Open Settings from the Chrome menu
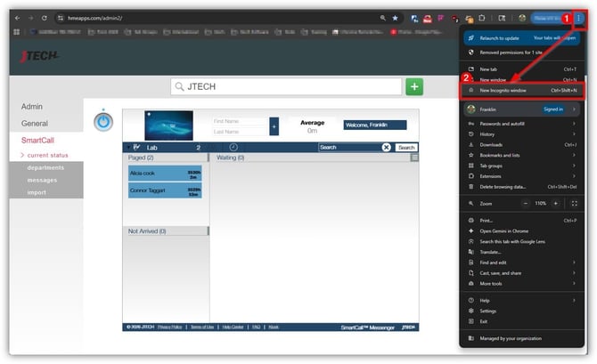Viewport: 597px width, 364px height. tap(521, 311)
